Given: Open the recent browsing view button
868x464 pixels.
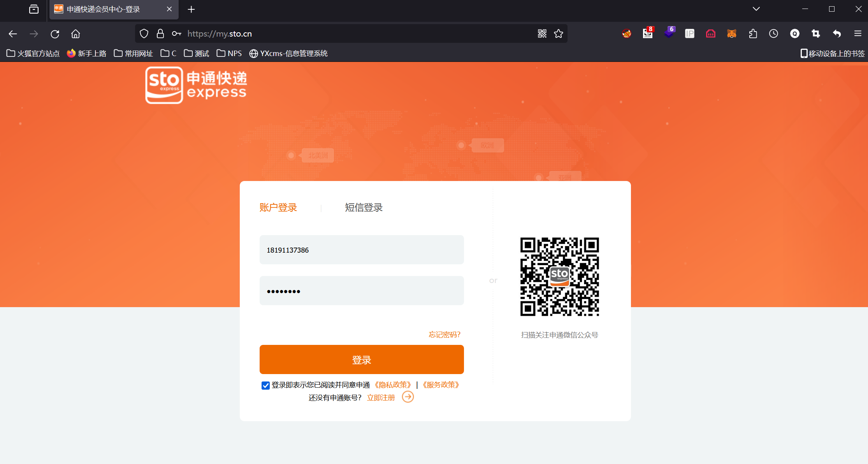Looking at the screenshot, I should (34, 9).
